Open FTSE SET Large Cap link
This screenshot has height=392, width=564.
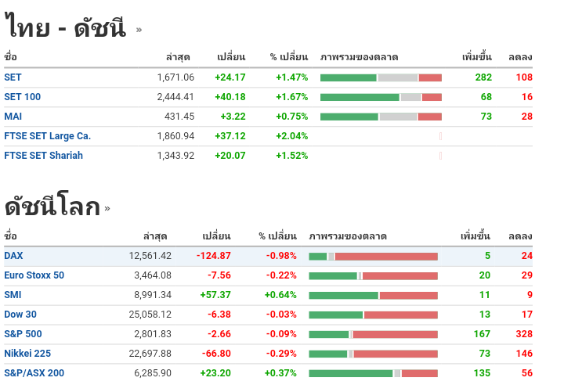(47, 136)
